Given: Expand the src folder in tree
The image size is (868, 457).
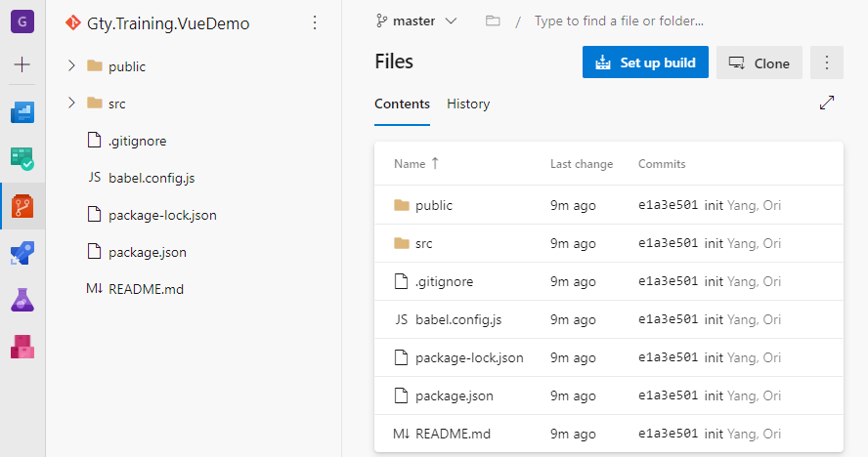Looking at the screenshot, I should (71, 104).
